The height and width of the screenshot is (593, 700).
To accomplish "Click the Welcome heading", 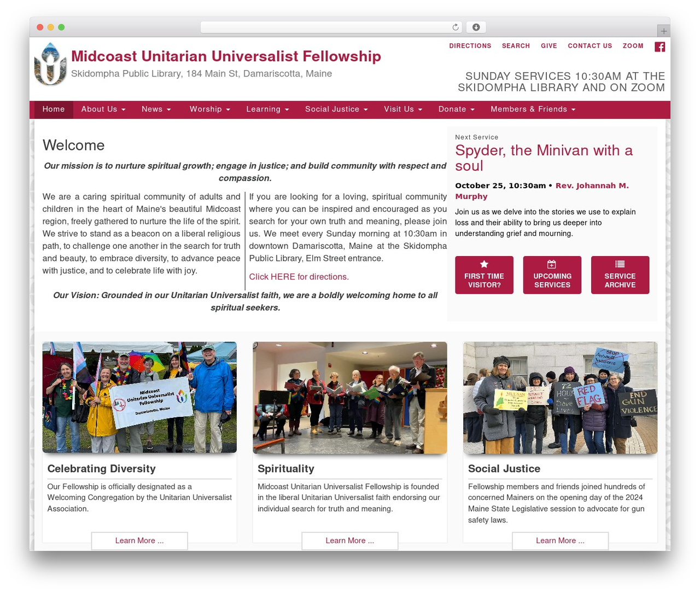I will [x=74, y=145].
